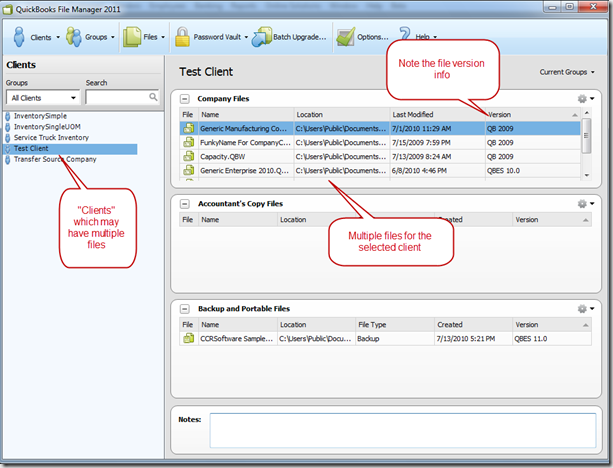This screenshot has height=468, width=613.
Task: Collapse the Backup and Portable Files section
Action: [185, 309]
